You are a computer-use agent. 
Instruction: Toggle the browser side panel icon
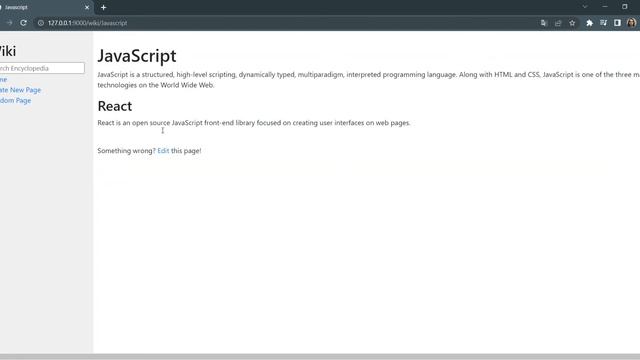(x=617, y=23)
